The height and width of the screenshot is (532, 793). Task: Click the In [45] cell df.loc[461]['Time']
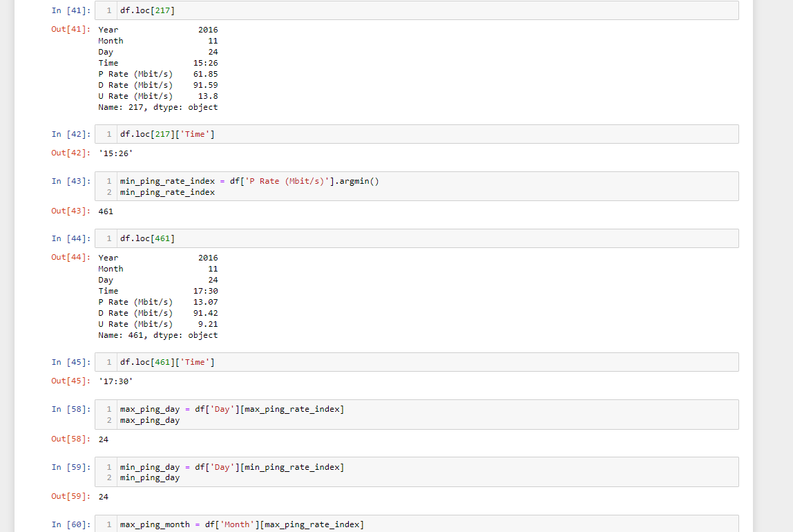pos(417,362)
